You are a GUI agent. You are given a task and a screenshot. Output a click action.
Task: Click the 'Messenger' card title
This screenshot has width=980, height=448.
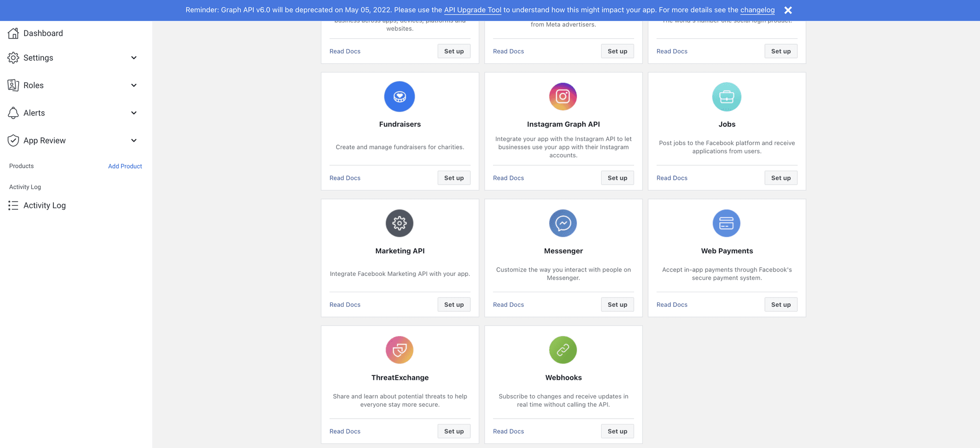click(x=563, y=250)
